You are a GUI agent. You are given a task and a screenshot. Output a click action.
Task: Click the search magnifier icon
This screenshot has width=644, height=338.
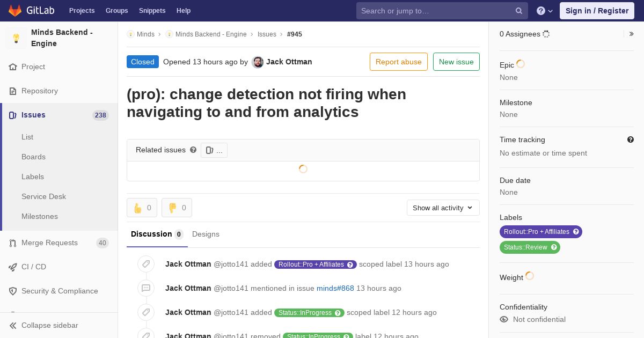tap(519, 11)
